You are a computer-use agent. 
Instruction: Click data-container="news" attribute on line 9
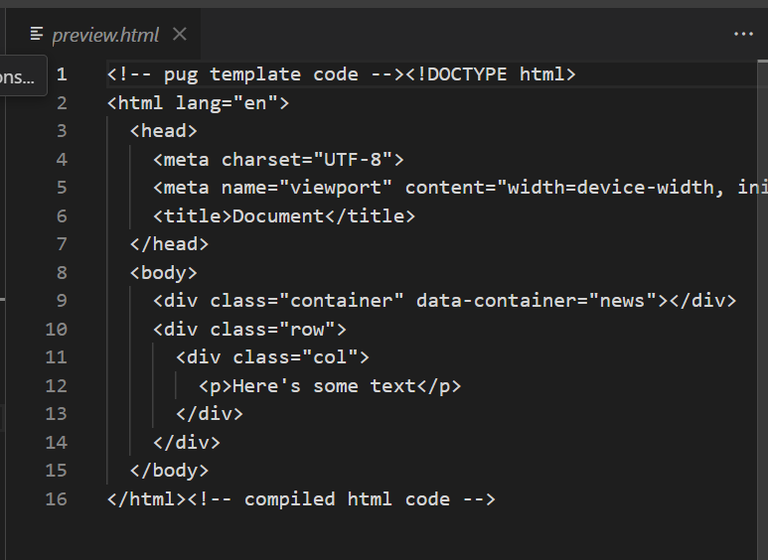(x=536, y=300)
